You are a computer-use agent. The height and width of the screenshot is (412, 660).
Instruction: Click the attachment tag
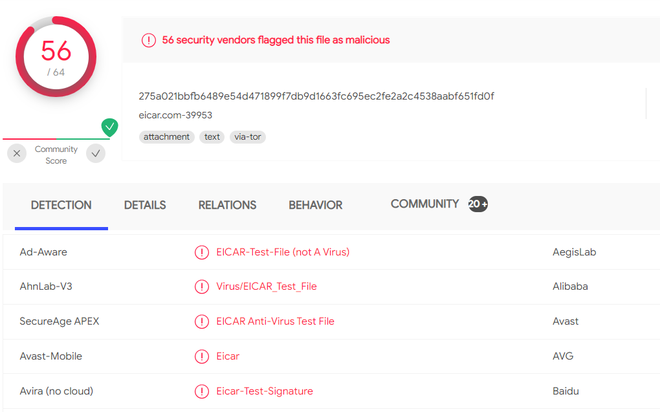point(166,137)
